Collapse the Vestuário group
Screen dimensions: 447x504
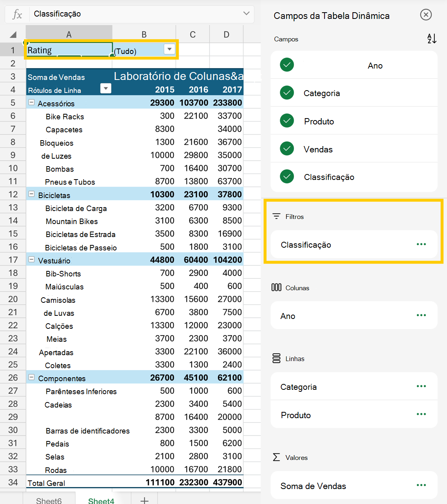[x=31, y=259]
